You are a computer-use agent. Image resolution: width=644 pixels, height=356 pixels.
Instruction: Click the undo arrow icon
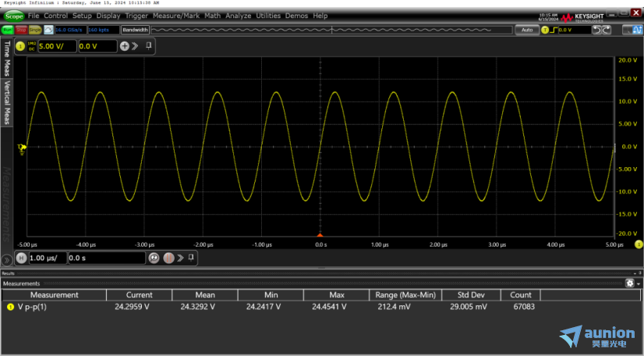(597, 30)
